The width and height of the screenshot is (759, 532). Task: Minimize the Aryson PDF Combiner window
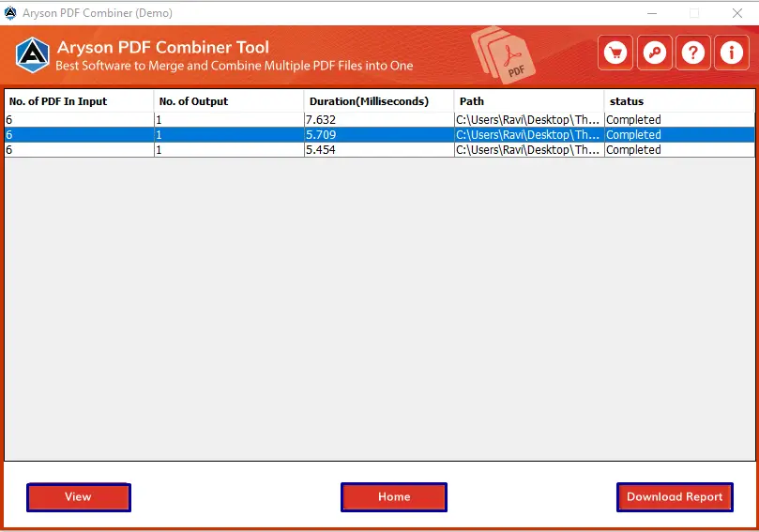pos(652,13)
